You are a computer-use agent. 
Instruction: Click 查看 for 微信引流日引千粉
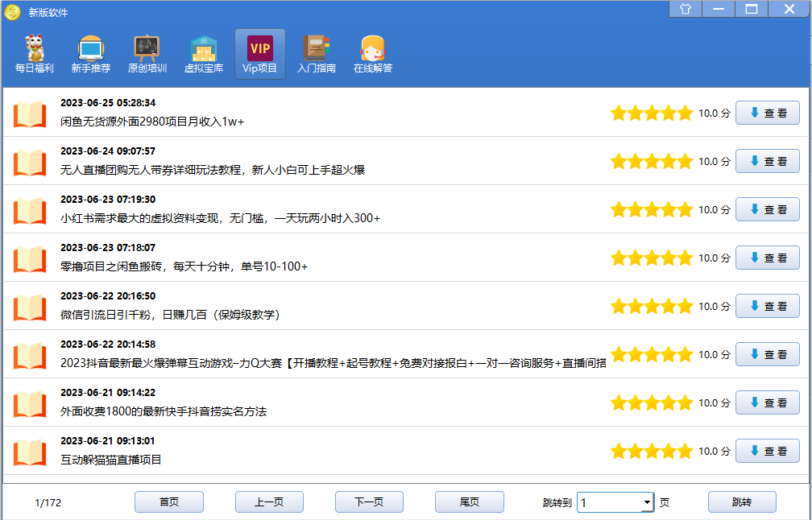768,306
